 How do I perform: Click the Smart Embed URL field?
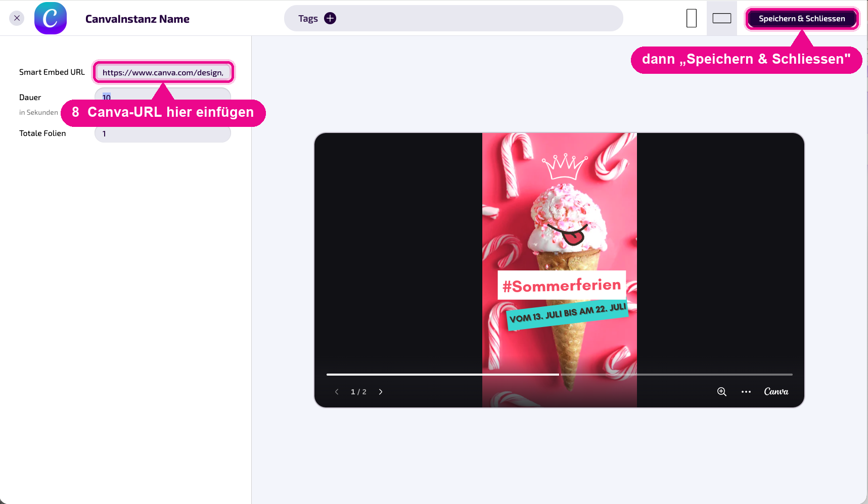(x=163, y=72)
